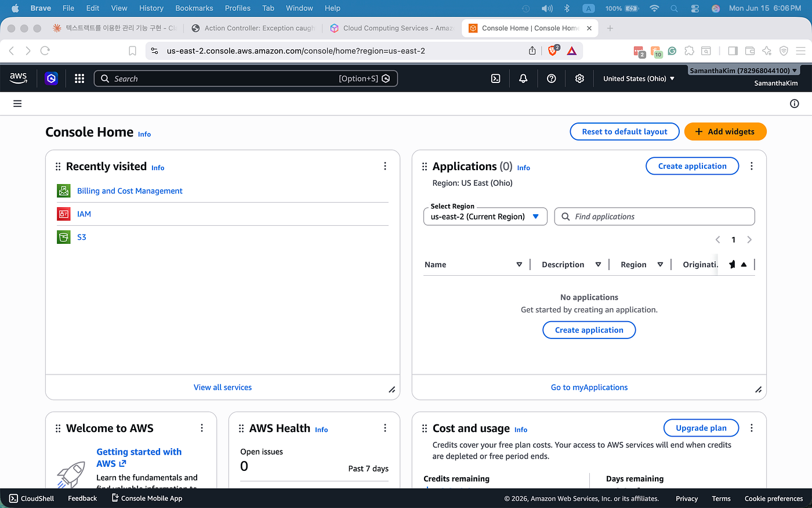The image size is (812, 508).
Task: Open the Brave sidebar toggle icon
Action: click(x=733, y=51)
